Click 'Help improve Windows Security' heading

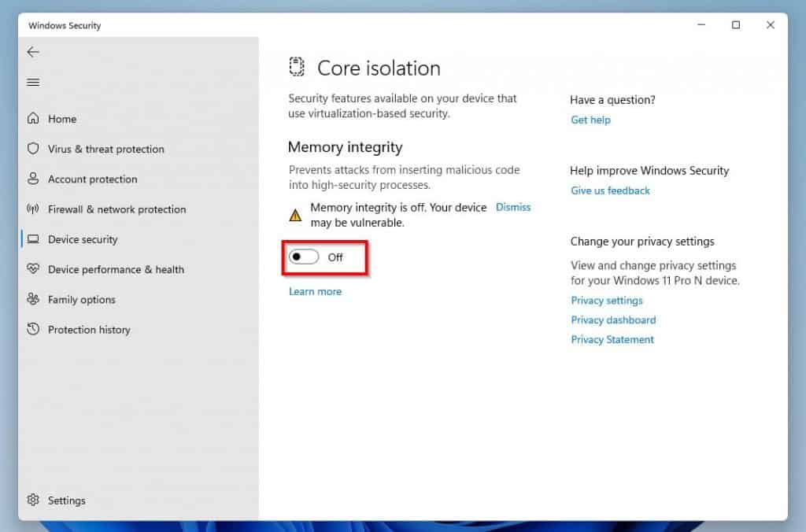coord(649,171)
